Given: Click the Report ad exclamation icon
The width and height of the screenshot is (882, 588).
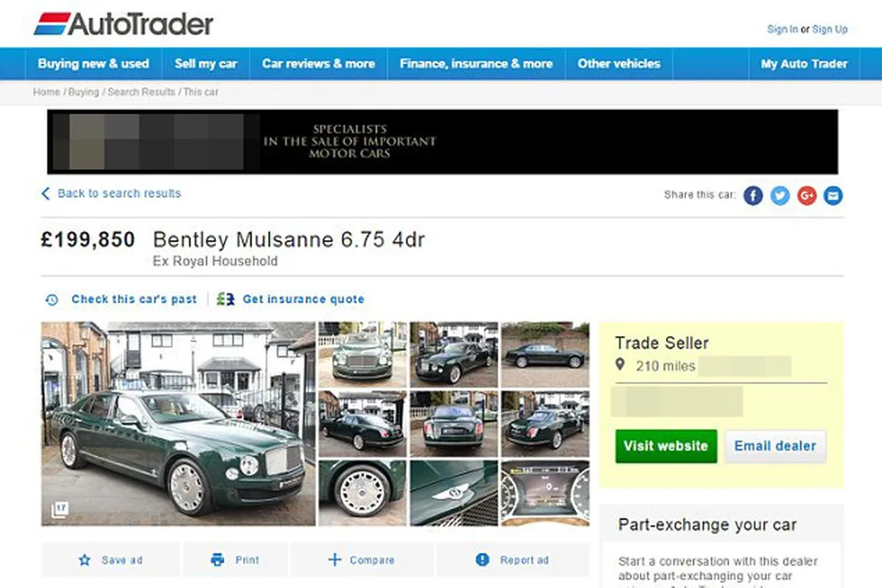Looking at the screenshot, I should tap(482, 559).
